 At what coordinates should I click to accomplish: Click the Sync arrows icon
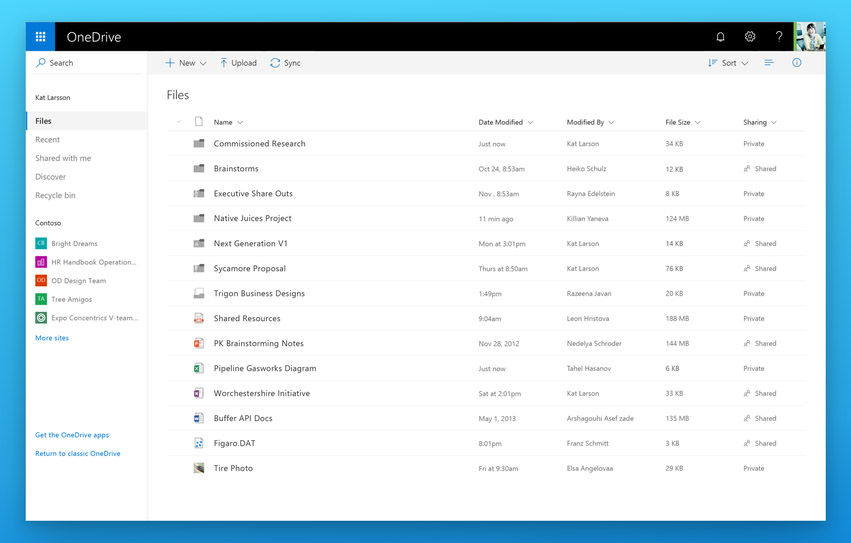pos(275,63)
